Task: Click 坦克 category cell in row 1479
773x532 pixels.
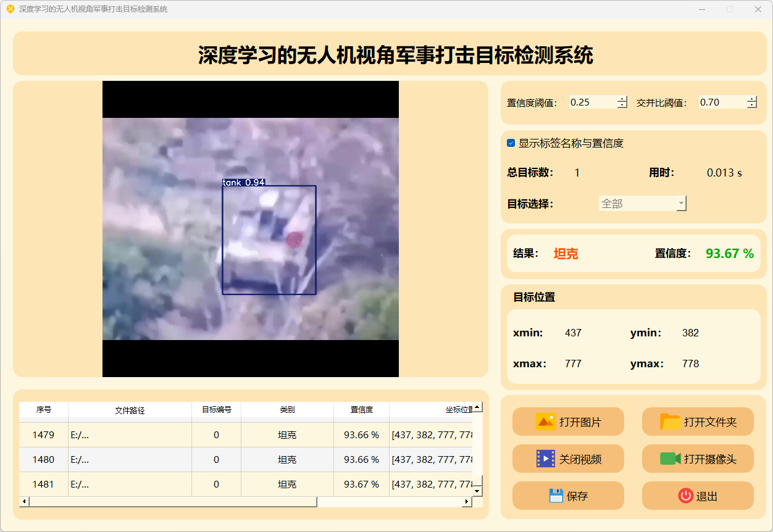Action: (x=287, y=435)
